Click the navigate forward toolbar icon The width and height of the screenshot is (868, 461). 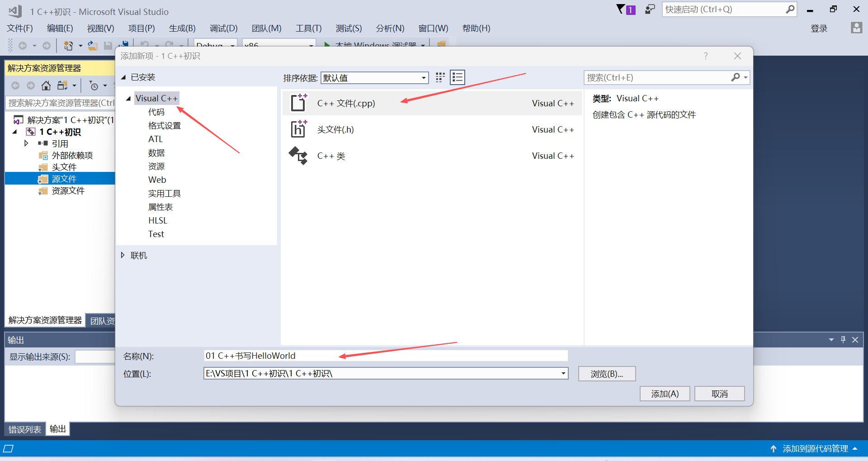(x=47, y=46)
